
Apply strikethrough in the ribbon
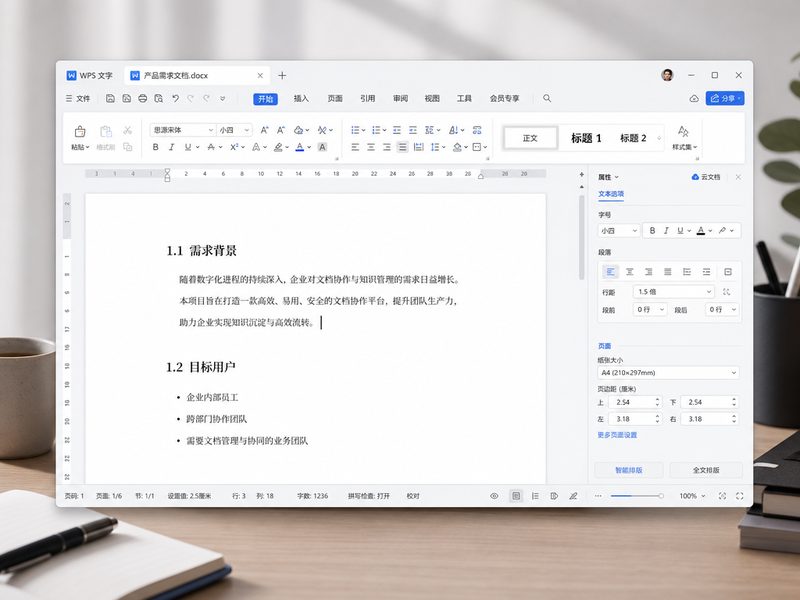pos(211,147)
